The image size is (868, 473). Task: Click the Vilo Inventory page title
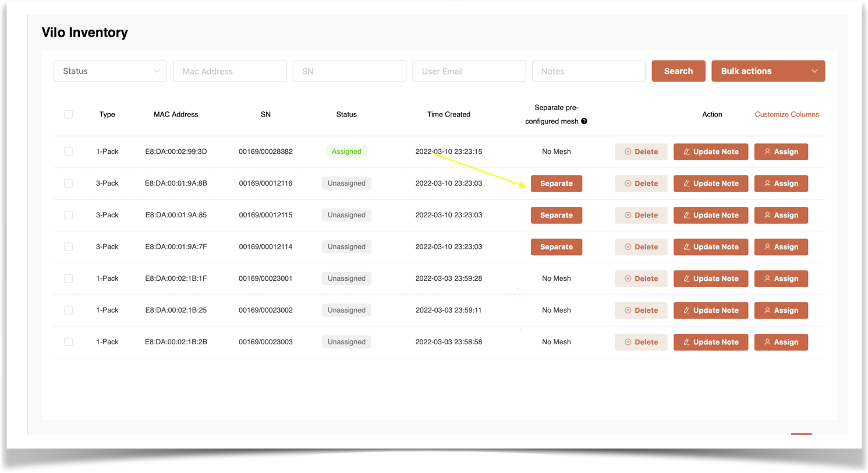click(x=85, y=32)
